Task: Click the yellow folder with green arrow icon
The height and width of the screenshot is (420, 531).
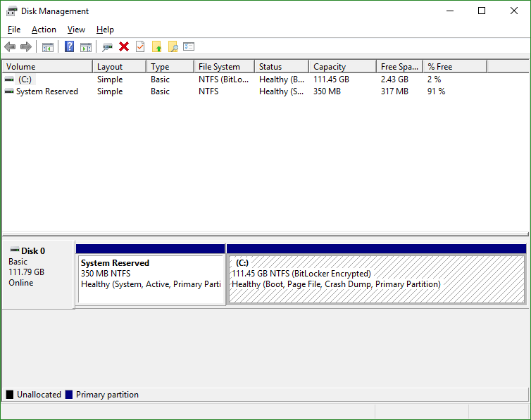Action: (x=156, y=47)
